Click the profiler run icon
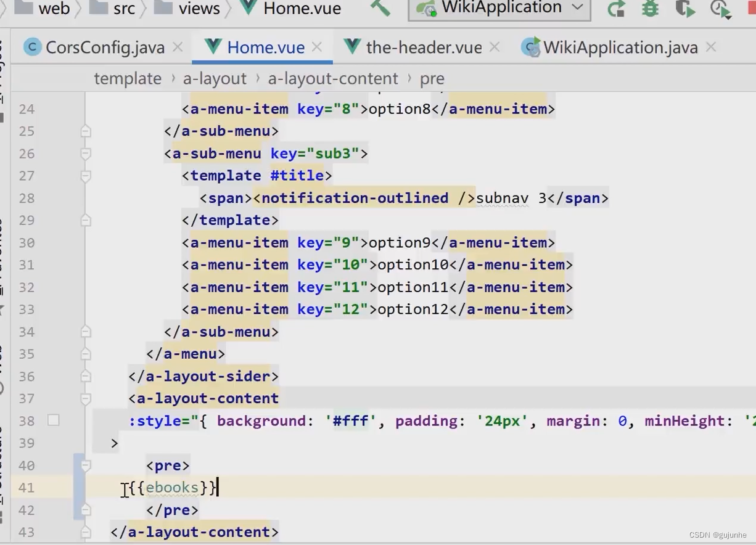The height and width of the screenshot is (545, 756). point(720,9)
